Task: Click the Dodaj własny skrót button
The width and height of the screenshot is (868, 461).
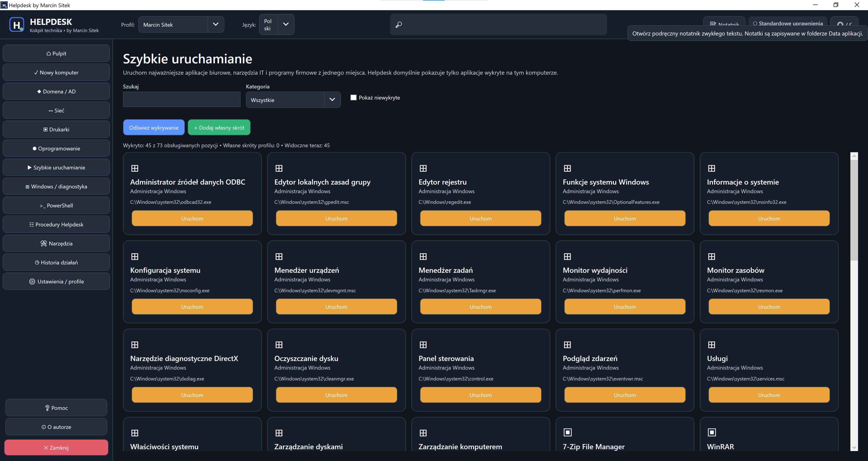Action: tap(219, 128)
